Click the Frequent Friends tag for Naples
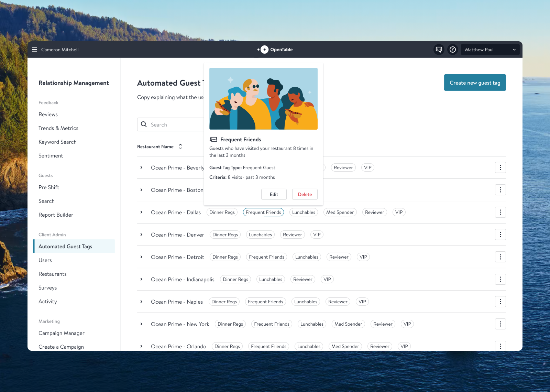This screenshot has width=550, height=392. pos(265,302)
